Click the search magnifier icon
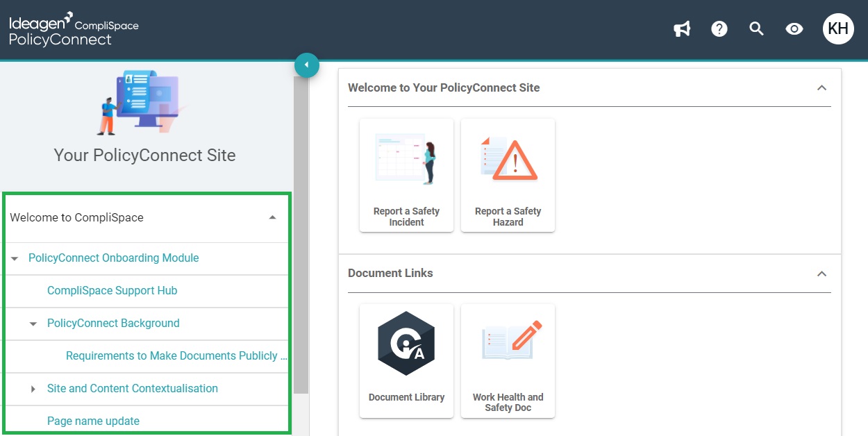 757,28
